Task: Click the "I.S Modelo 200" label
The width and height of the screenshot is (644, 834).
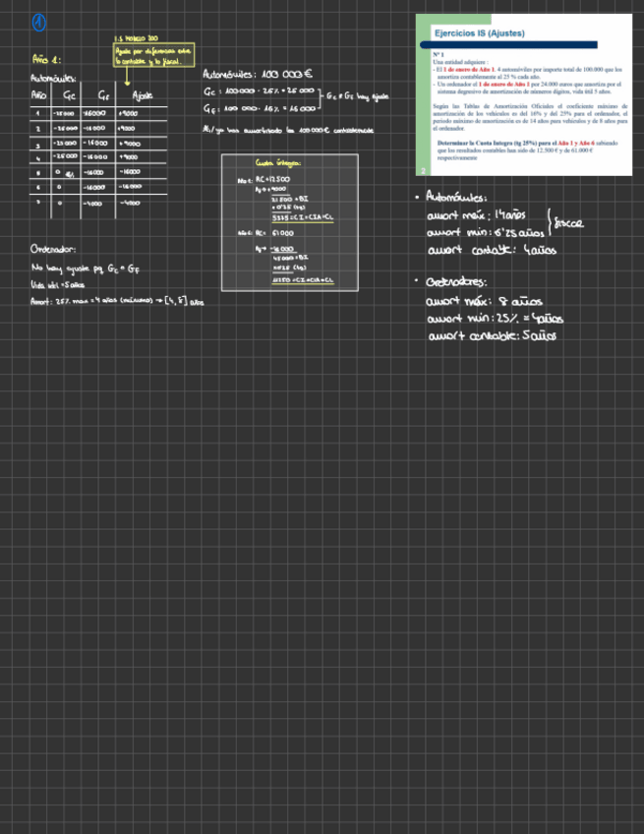Action: [136, 38]
